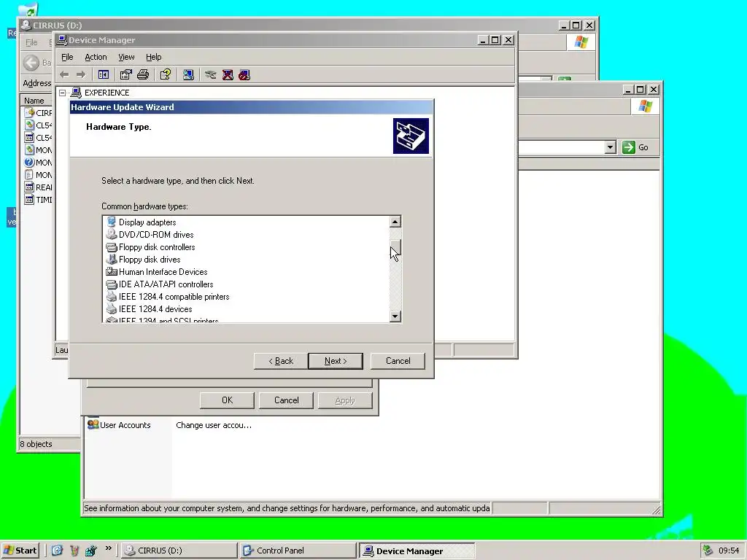747x560 pixels.
Task: Click the Back button icon in CIRRUS window
Action: tap(31, 63)
